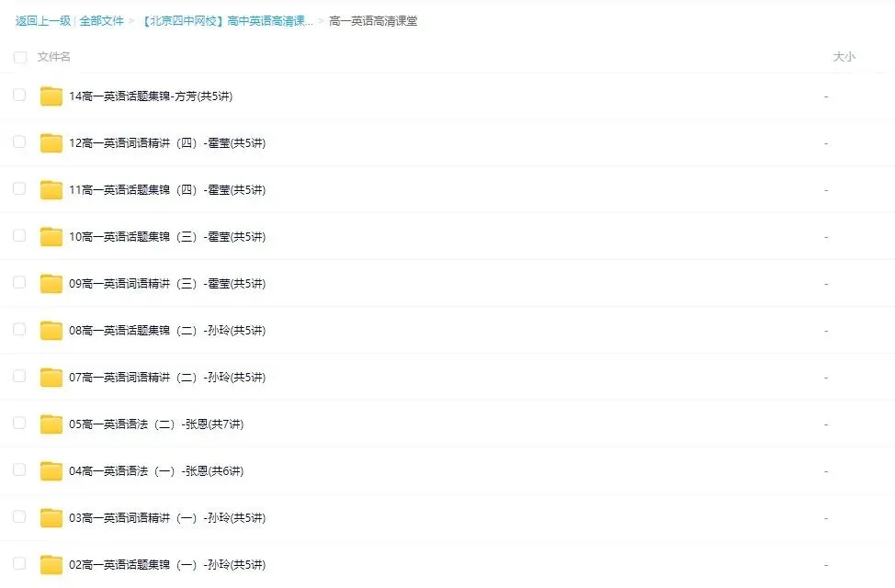
Task: Open folder icon for 14高一英语话题集锦-方芳
Action: pyautogui.click(x=51, y=95)
